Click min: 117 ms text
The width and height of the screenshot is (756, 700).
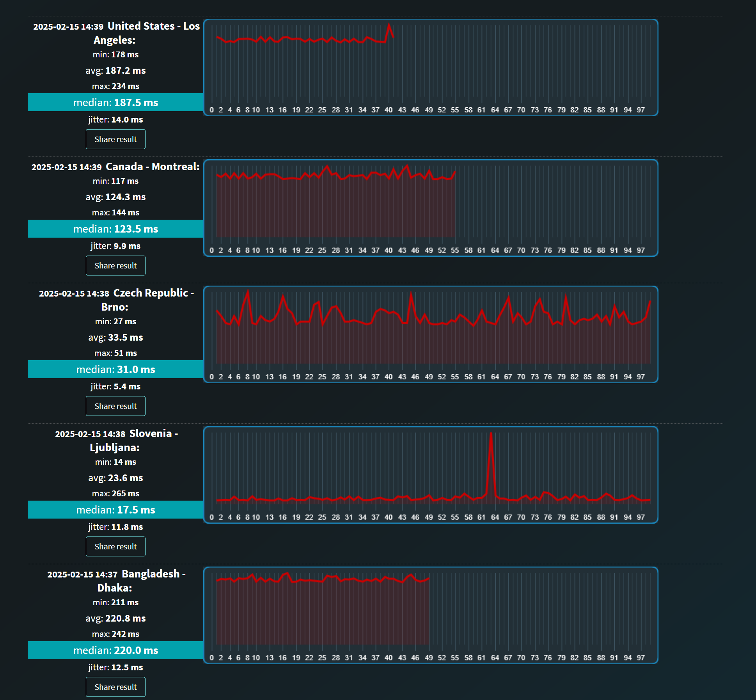point(115,181)
